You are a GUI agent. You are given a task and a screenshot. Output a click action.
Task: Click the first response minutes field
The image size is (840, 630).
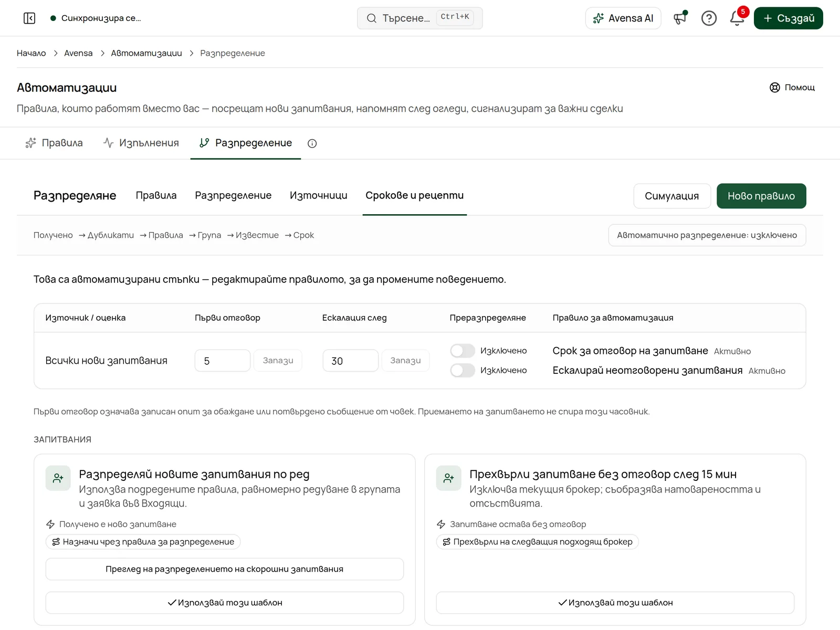point(223,361)
